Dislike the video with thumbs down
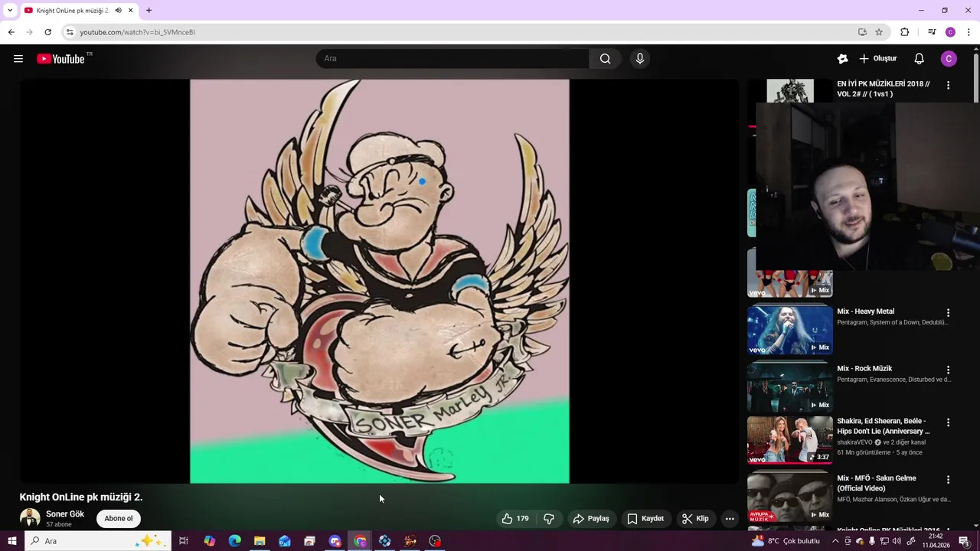 tap(549, 519)
